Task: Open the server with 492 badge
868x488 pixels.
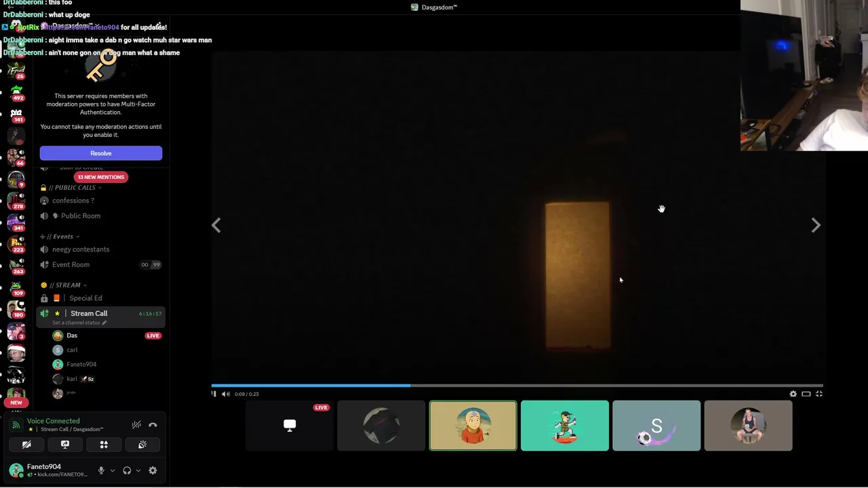Action: [x=16, y=91]
